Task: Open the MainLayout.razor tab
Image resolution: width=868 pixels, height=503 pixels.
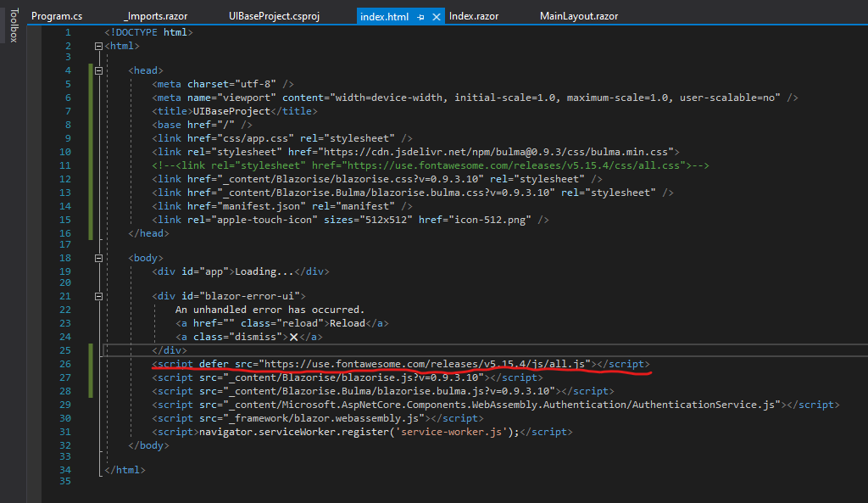Action: (x=578, y=15)
